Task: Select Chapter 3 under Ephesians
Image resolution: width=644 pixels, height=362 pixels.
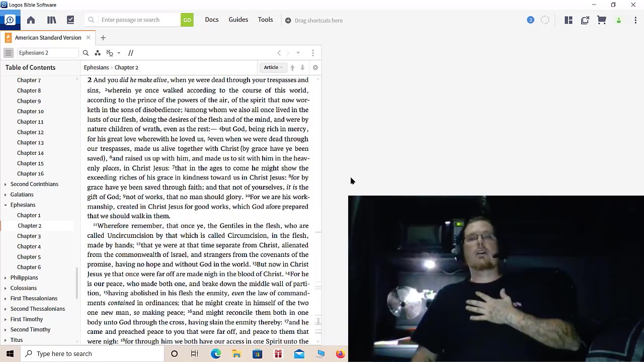Action: 29,236
